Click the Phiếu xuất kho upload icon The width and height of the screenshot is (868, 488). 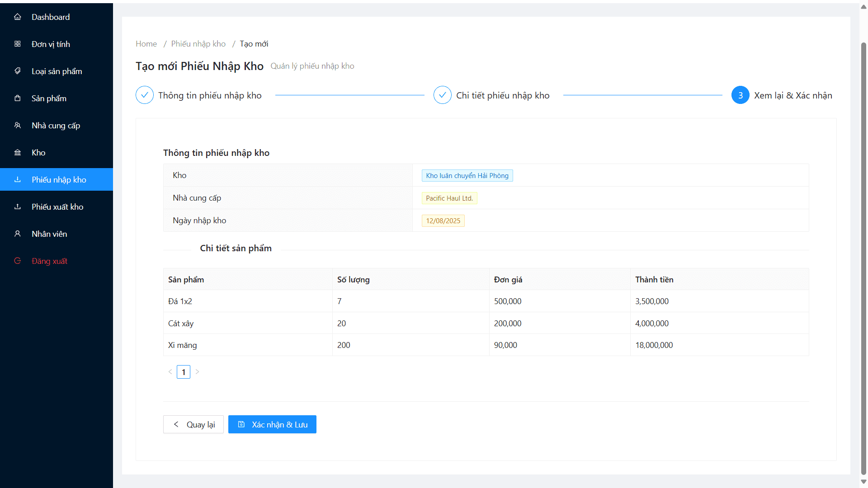coord(18,207)
